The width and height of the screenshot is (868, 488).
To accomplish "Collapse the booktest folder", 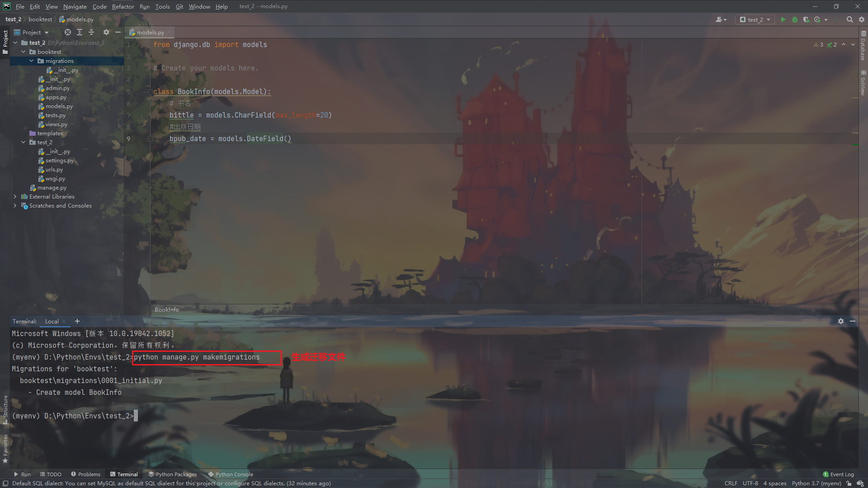I will pos(24,52).
